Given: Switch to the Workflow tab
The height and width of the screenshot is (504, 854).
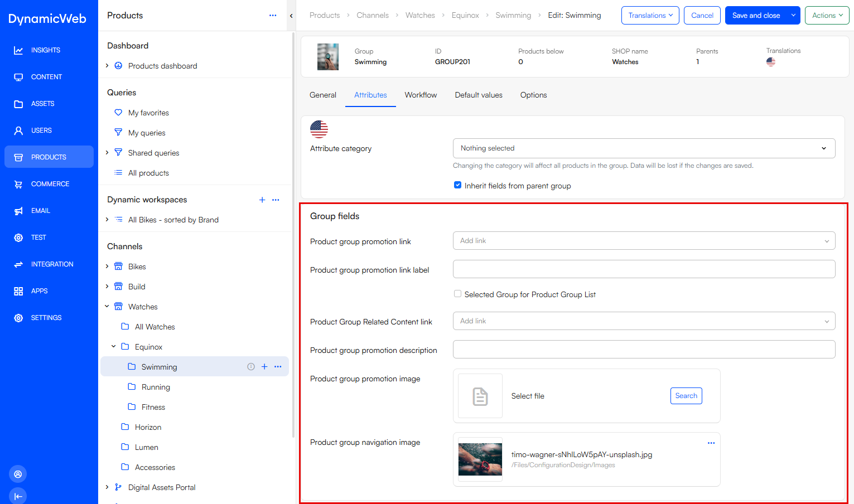Looking at the screenshot, I should coord(421,95).
